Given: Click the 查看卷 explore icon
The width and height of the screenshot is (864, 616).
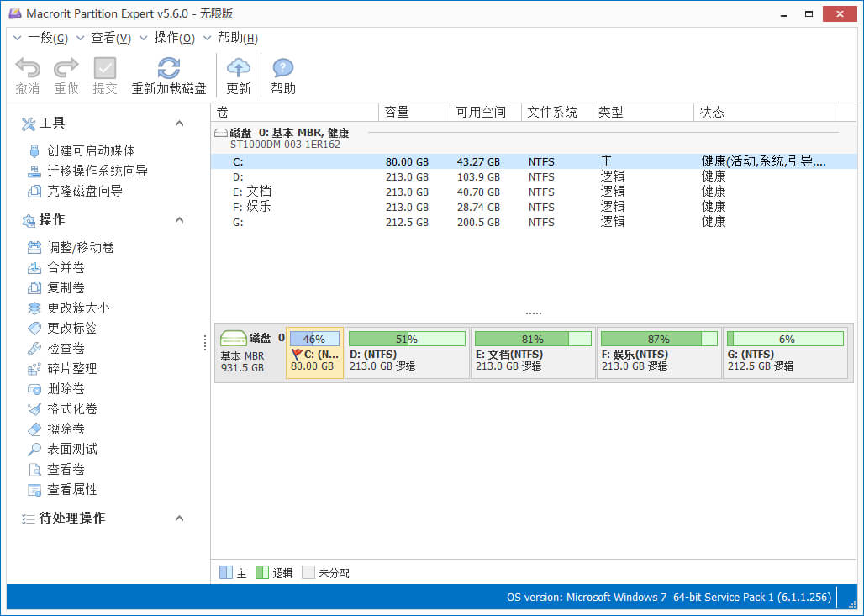Looking at the screenshot, I should tap(34, 470).
